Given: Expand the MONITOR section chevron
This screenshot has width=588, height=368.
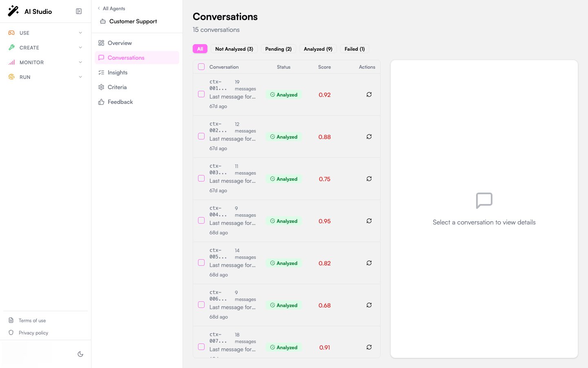Looking at the screenshot, I should tap(80, 62).
